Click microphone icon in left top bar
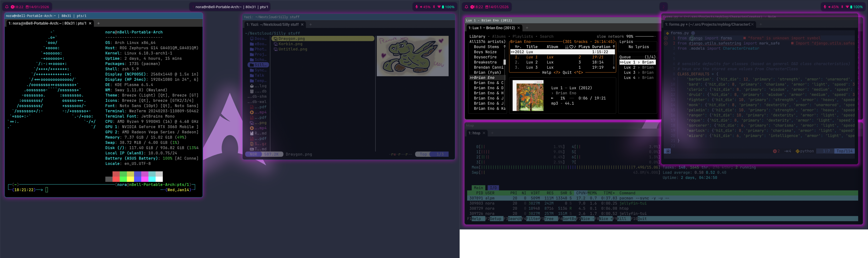Viewport: 868px width, 258px height. coord(417,7)
